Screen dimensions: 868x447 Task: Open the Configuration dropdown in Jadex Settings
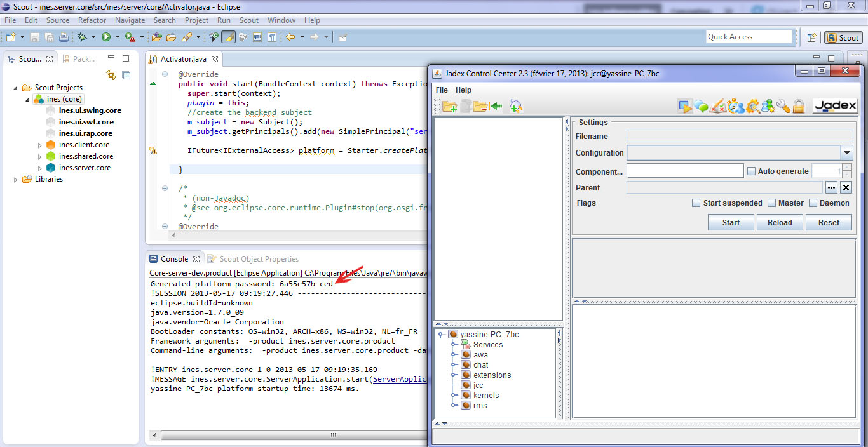point(846,153)
